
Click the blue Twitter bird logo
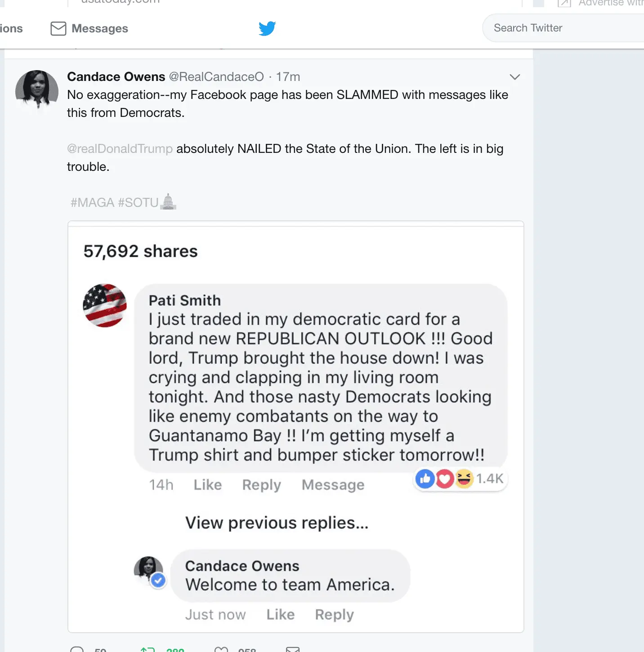tap(267, 28)
